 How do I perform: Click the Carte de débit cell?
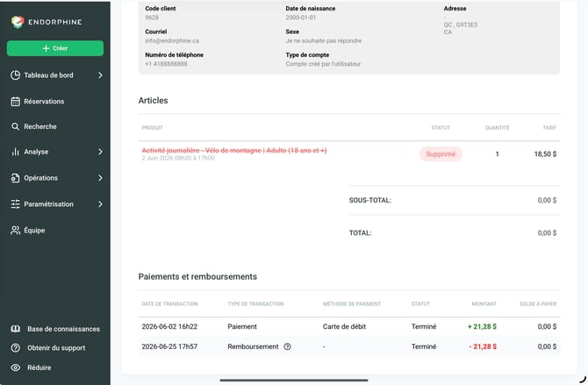click(344, 326)
